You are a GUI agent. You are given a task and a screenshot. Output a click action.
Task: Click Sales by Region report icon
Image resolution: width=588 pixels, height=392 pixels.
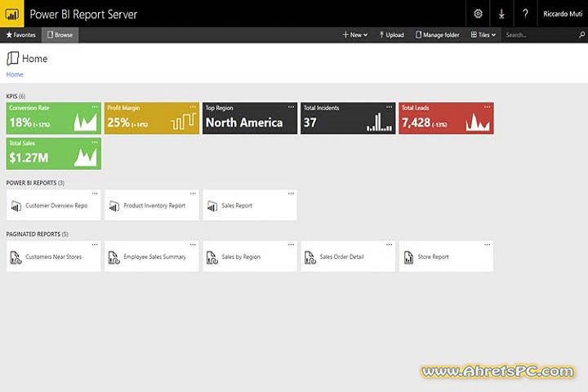[212, 257]
